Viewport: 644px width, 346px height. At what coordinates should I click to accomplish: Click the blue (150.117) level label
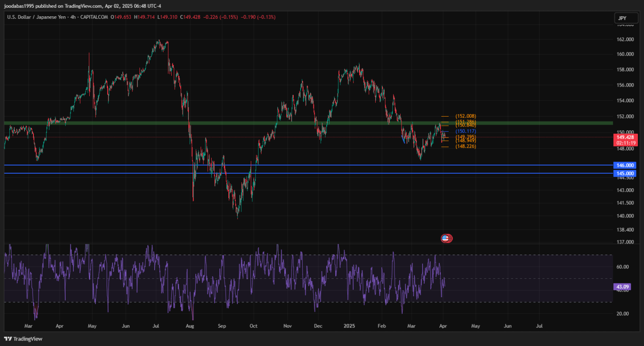pyautogui.click(x=465, y=131)
